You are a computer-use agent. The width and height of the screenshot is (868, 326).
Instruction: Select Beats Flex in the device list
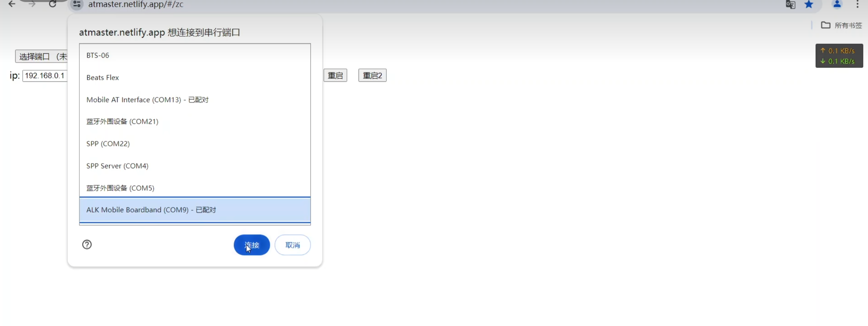pyautogui.click(x=195, y=77)
